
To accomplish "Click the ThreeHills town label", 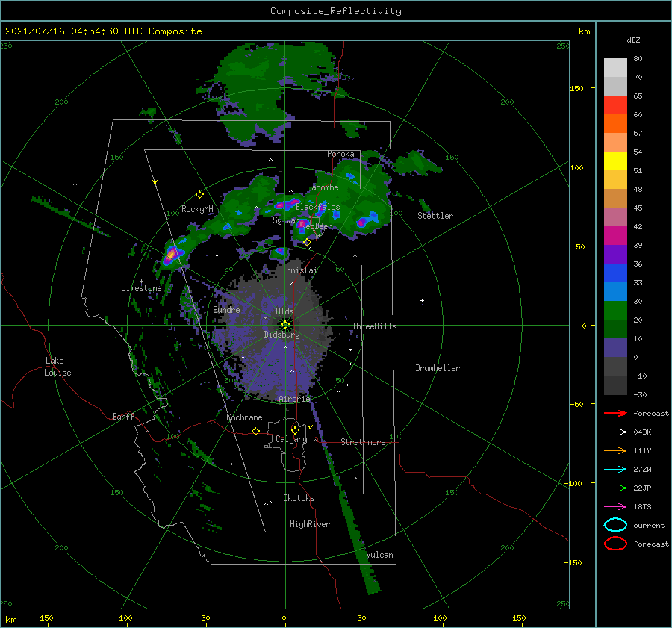I will click(374, 326).
